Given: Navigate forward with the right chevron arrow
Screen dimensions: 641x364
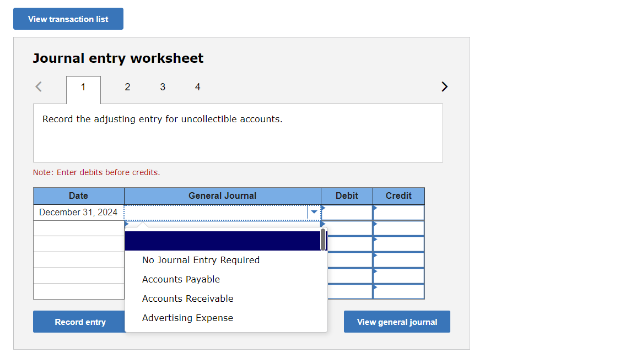Looking at the screenshot, I should (x=444, y=86).
